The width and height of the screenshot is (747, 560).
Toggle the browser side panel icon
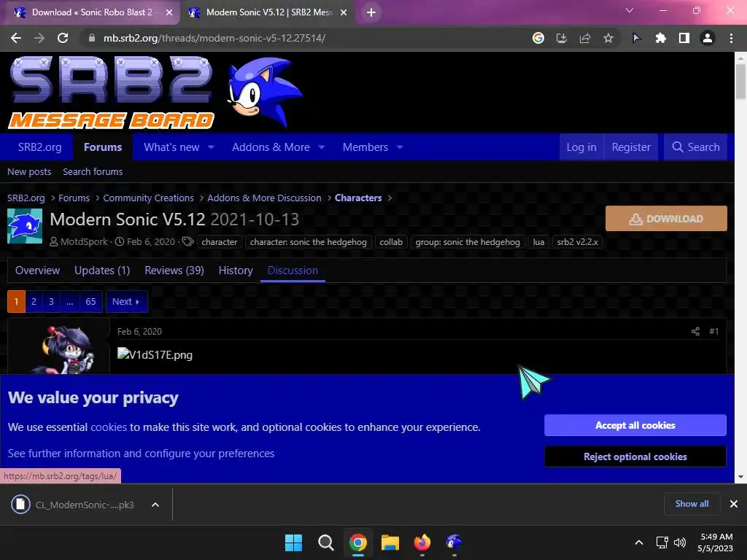click(x=684, y=38)
